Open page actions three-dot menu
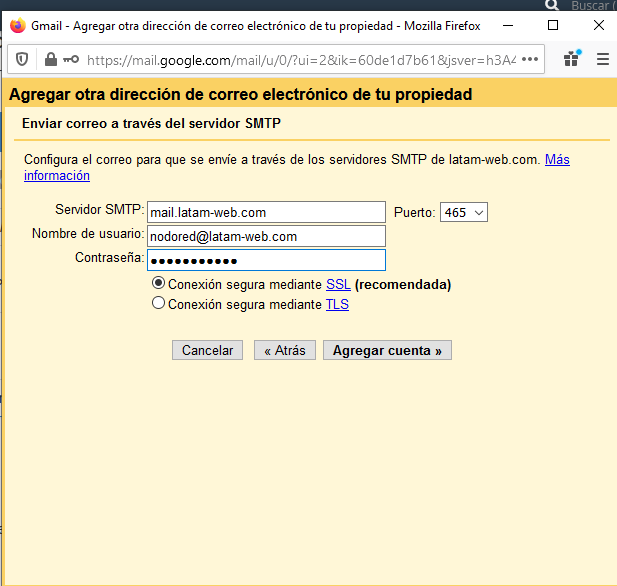Screen dimensions: 617x586 [x=530, y=59]
